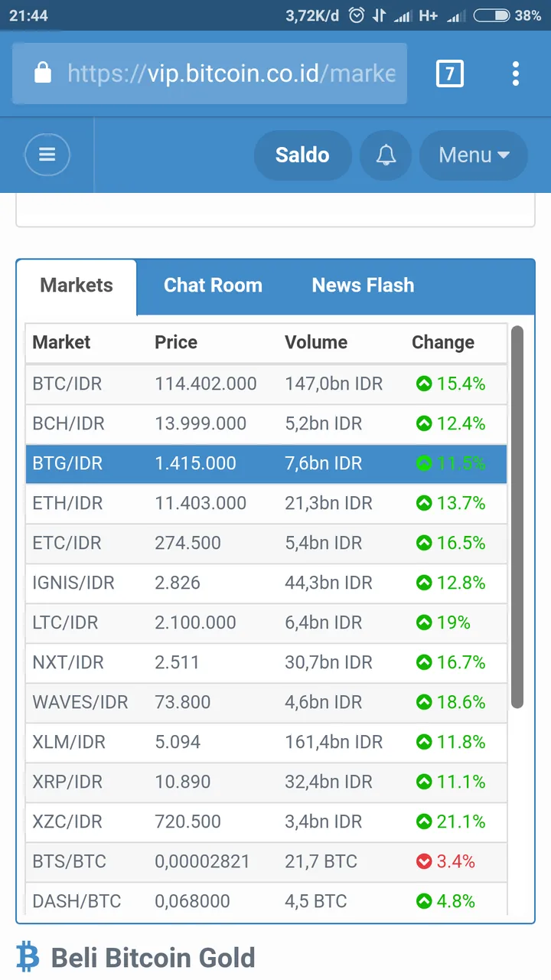Click red down arrow on BTS/BTC row
Viewport: 551px width, 980px height.
coord(424,861)
